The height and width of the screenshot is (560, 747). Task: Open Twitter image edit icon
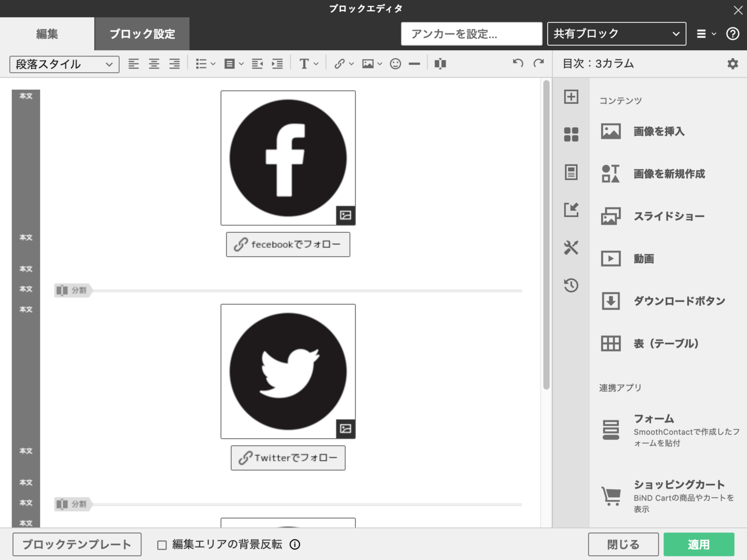[x=345, y=429]
